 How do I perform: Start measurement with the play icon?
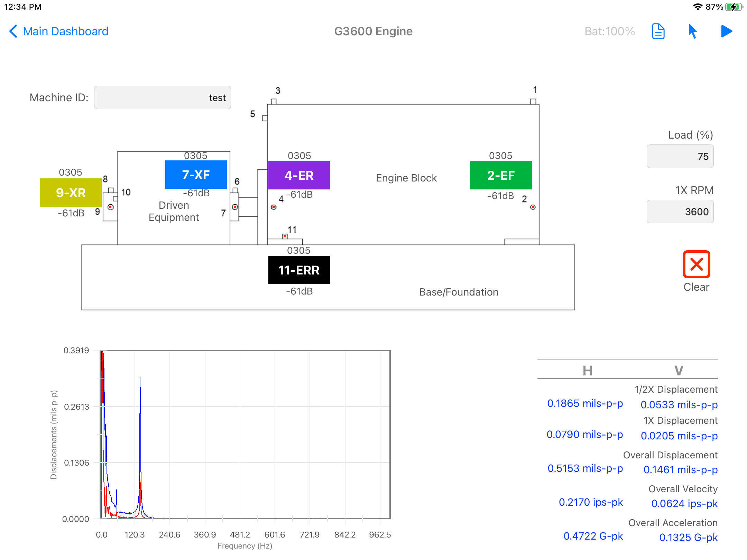click(x=727, y=31)
